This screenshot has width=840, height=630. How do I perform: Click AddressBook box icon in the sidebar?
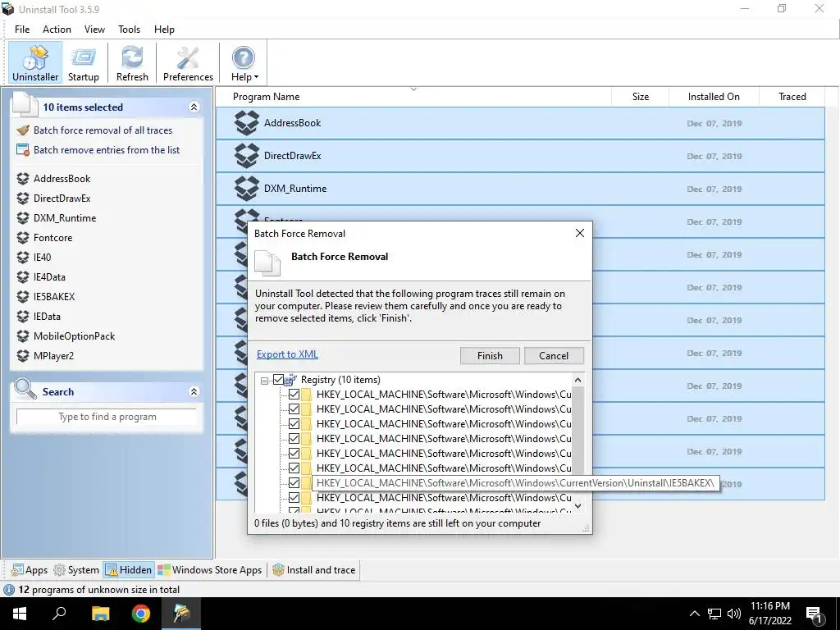pyautogui.click(x=22, y=178)
